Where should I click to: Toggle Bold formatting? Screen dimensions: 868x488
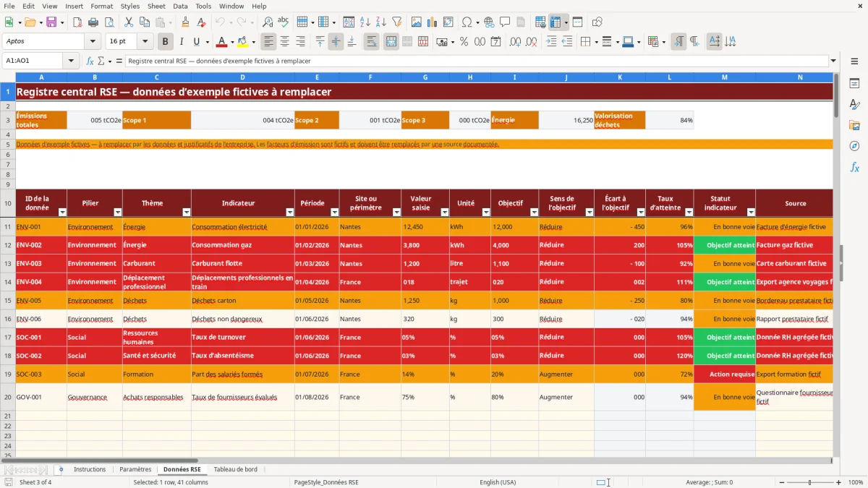pyautogui.click(x=166, y=42)
